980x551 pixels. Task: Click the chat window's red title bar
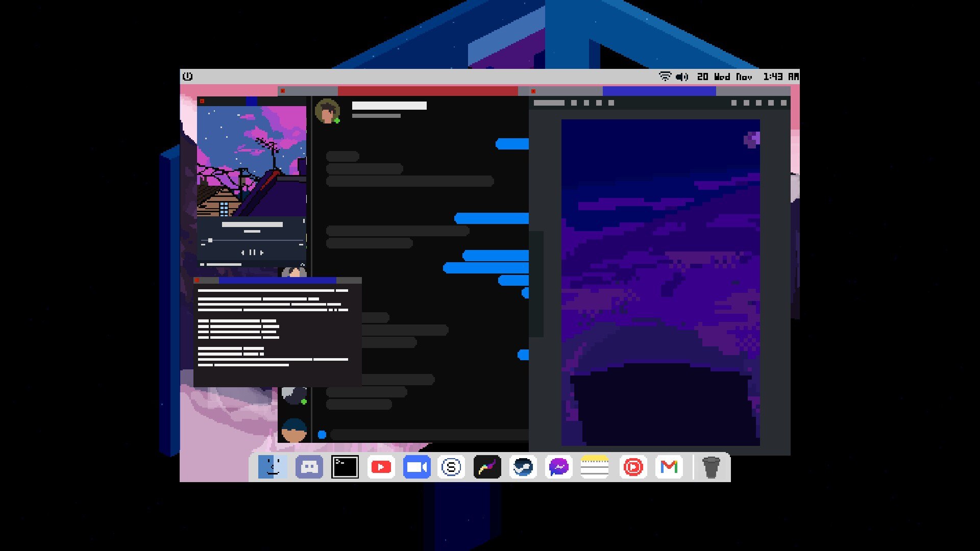428,91
